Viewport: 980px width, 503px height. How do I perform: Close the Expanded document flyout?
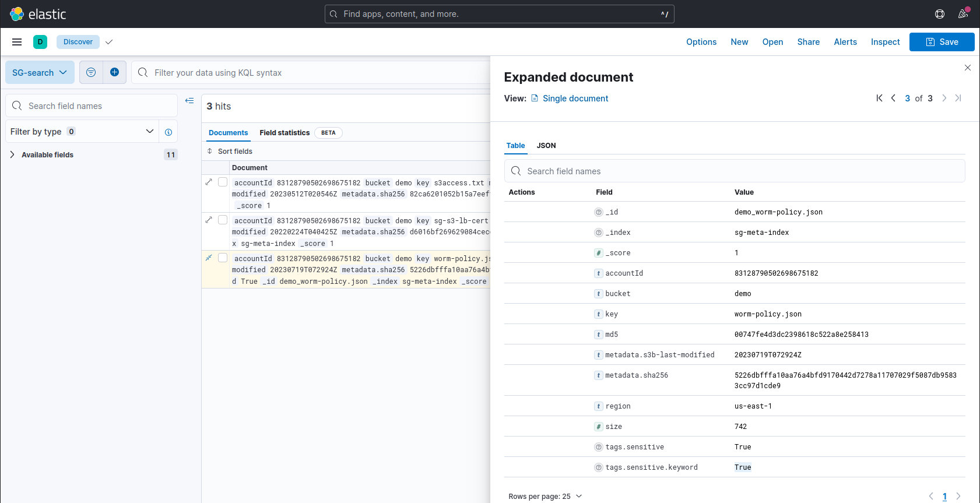(968, 68)
